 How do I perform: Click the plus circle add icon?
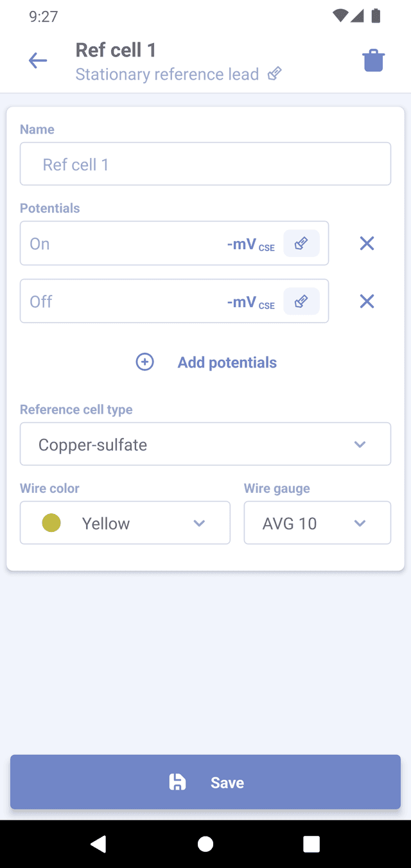145,362
